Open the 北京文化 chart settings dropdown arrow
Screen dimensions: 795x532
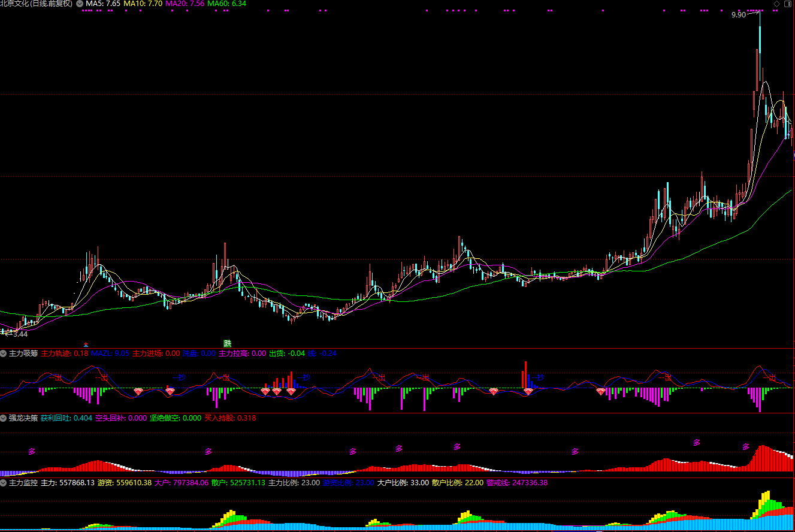[80, 4]
